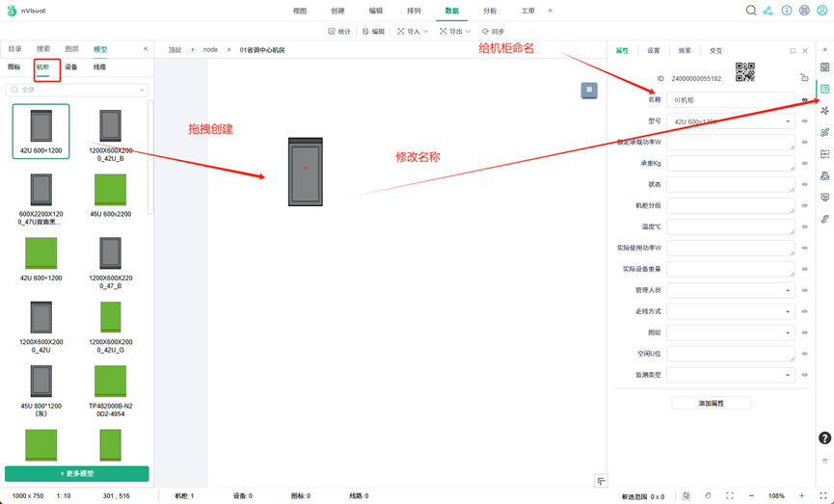
Task: Switch to the 交互 properties tab
Action: [x=716, y=50]
